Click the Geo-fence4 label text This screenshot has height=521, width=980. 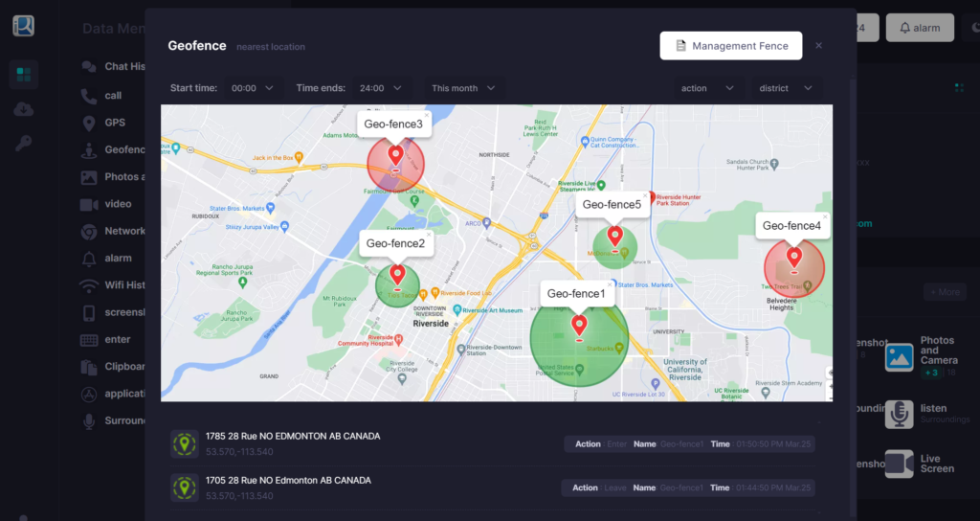pos(791,226)
